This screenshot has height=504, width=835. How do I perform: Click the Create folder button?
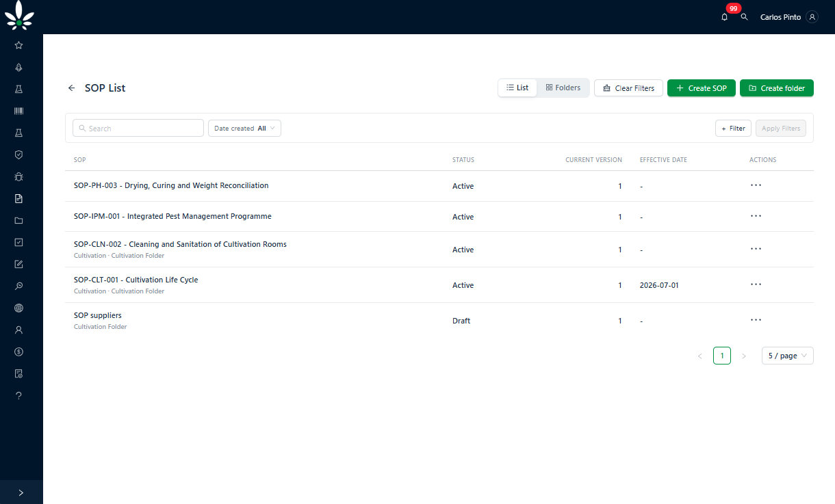click(x=777, y=88)
